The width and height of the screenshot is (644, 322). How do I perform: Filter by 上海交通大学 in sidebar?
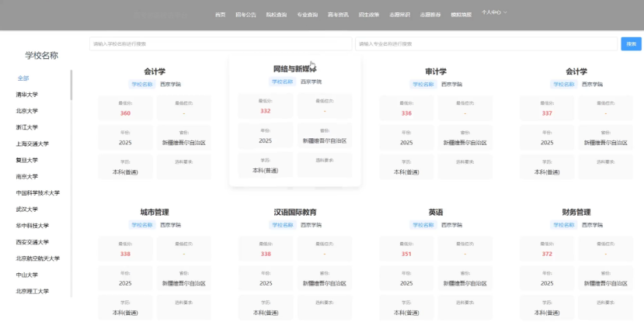tap(32, 144)
